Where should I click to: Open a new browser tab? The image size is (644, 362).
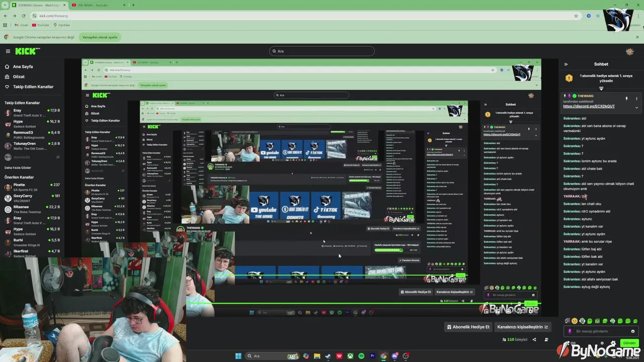point(133,5)
